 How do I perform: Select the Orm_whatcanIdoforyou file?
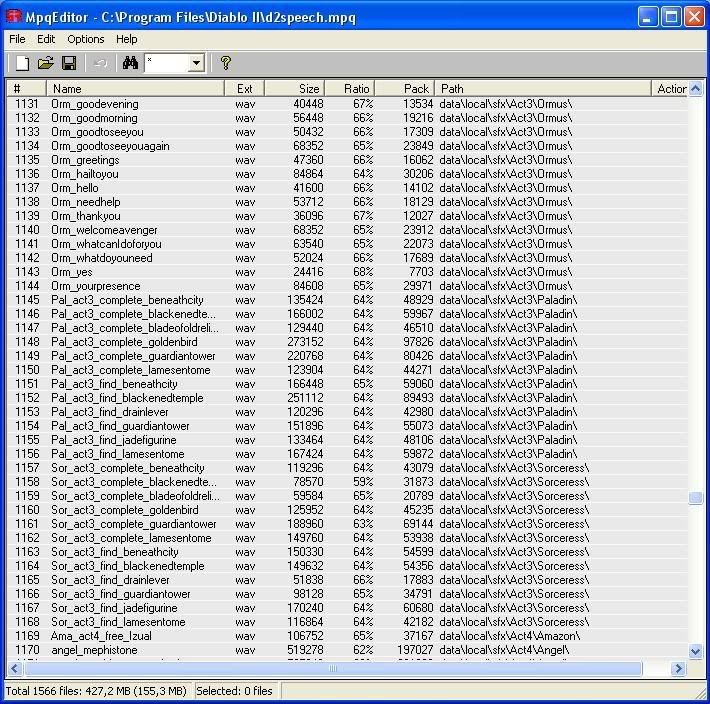tap(106, 244)
